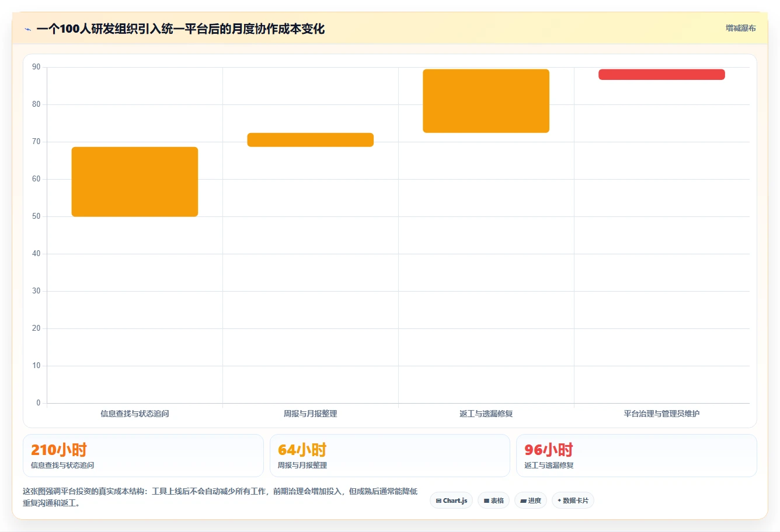Viewport: 780px width, 532px height.
Task: Click the red bar for 平台治理与管理员维护
Action: pos(662,75)
